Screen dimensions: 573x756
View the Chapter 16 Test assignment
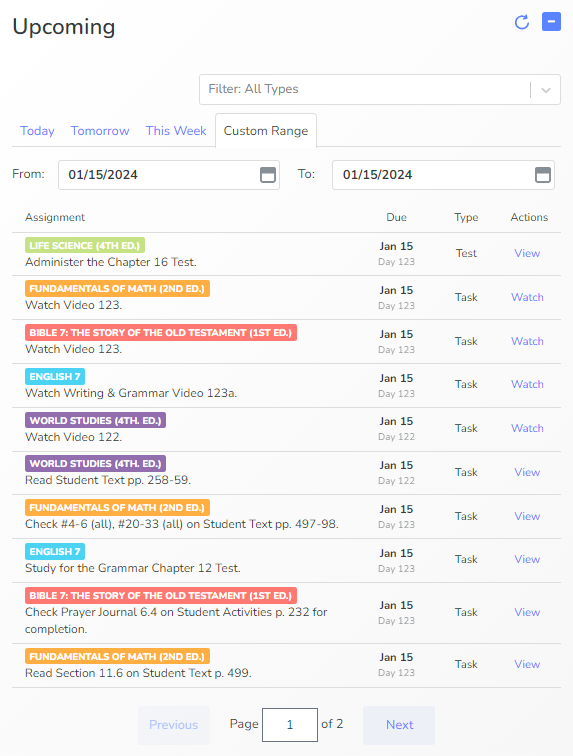527,253
